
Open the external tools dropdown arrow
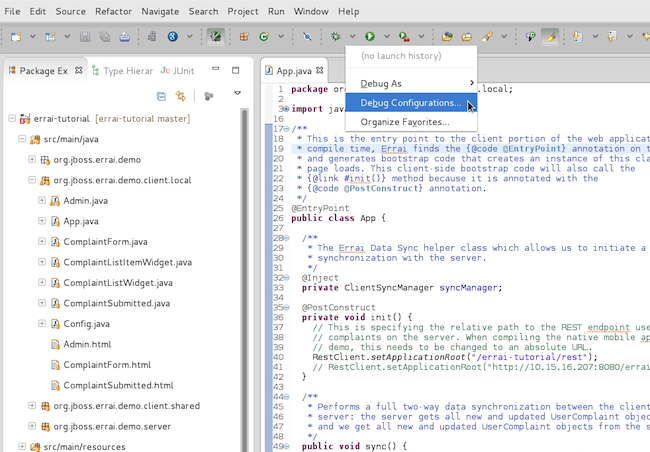422,36
